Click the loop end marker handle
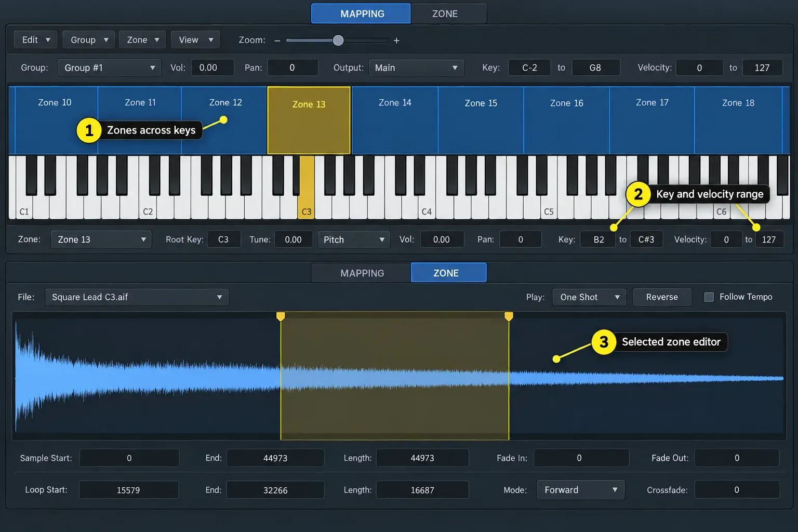The width and height of the screenshot is (798, 532). (x=509, y=316)
